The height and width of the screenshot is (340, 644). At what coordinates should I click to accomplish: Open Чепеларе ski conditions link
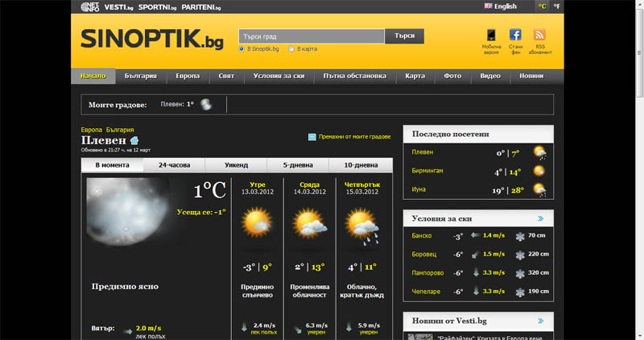426,292
